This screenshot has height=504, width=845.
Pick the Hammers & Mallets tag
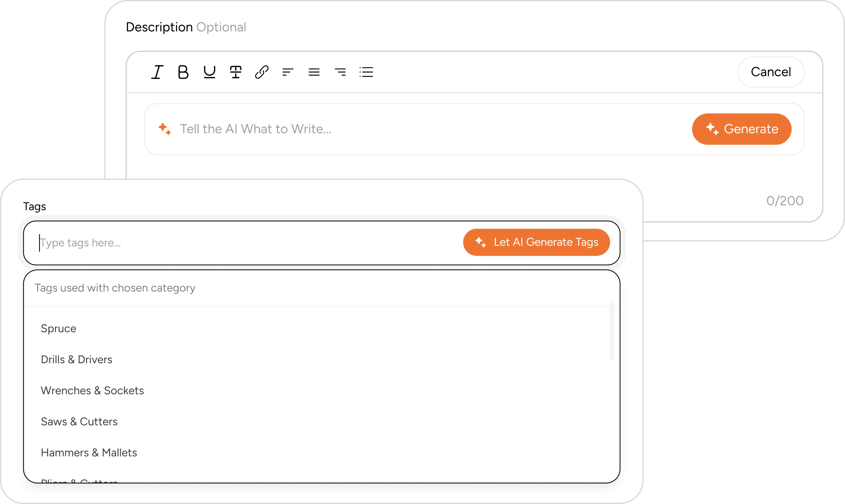(x=89, y=452)
